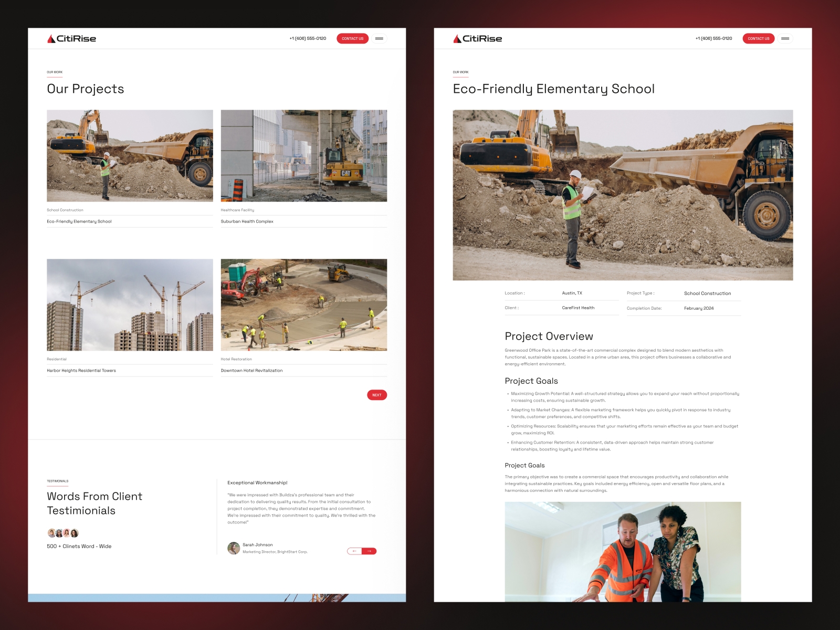The image size is (840, 630).
Task: Open Eco-Friendly Elementary School project link
Action: tap(79, 222)
